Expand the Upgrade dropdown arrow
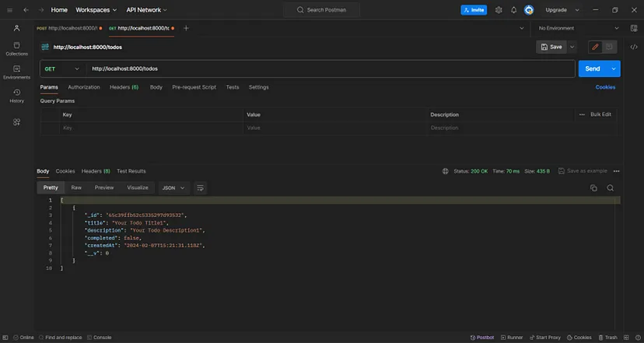This screenshot has width=644, height=343. 577,10
